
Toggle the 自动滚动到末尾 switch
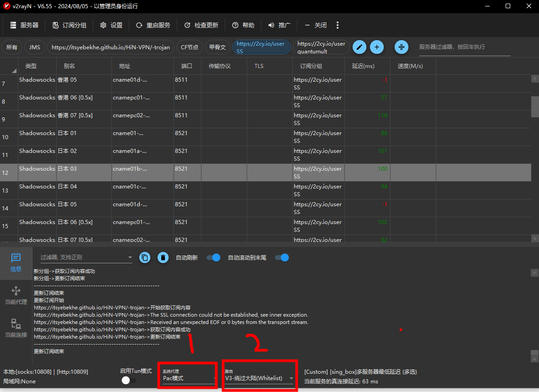[282, 258]
